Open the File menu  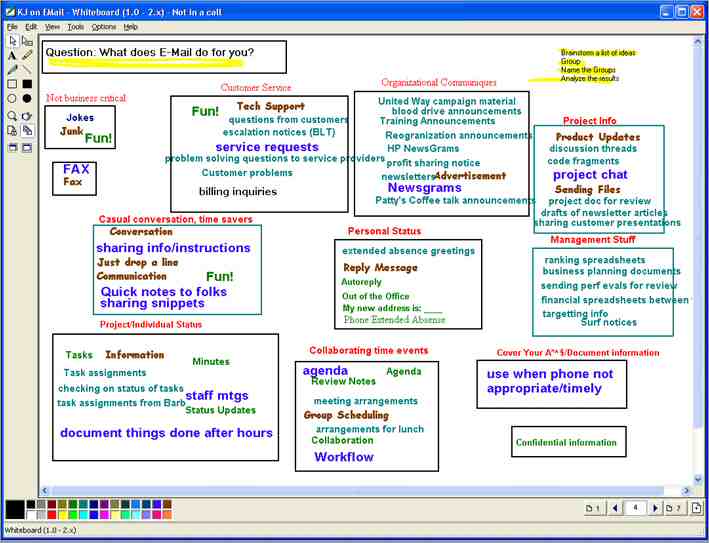[12, 26]
